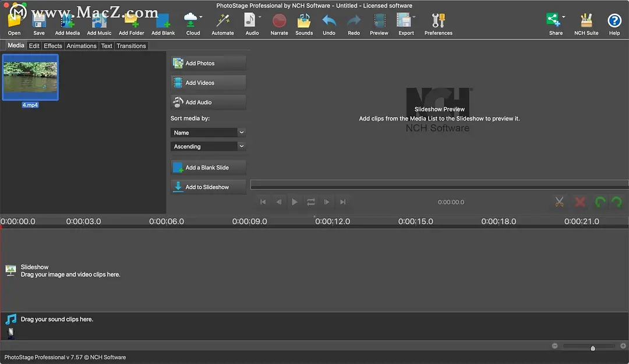Click the sound track music note icon
Viewport: 629px width, 364px height.
pos(11,320)
